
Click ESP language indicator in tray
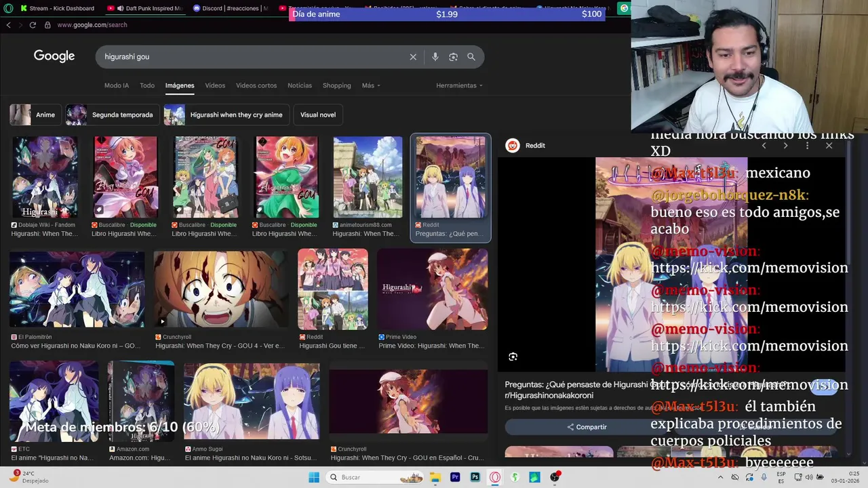pyautogui.click(x=781, y=477)
